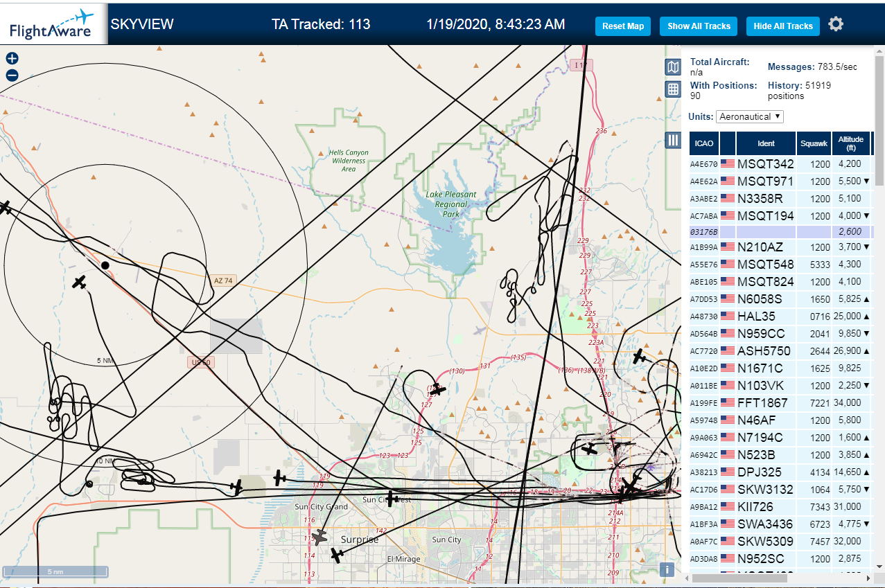
Task: Zoom out with the minus button
Action: point(12,75)
